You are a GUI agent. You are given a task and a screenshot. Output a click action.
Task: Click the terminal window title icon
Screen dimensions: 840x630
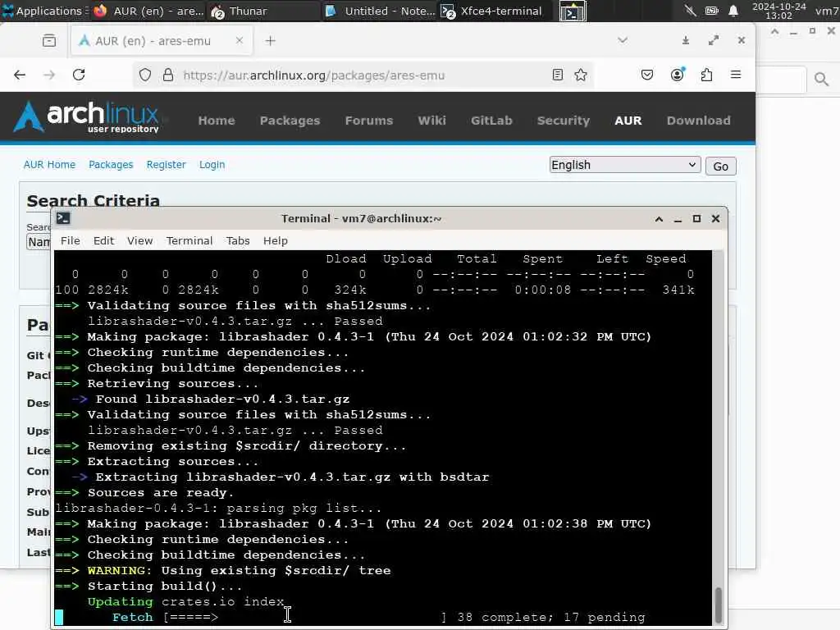point(63,218)
